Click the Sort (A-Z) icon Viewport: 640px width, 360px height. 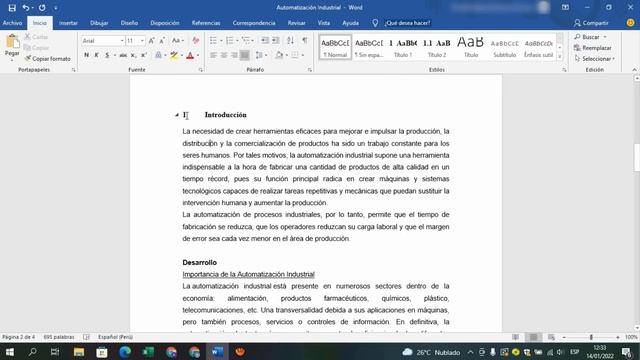click(290, 40)
